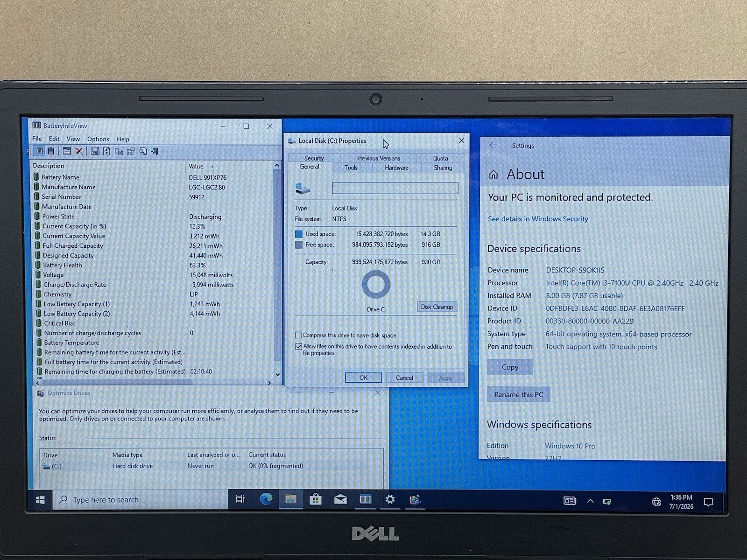Switch to the Quota tab
747x560 pixels.
[x=440, y=158]
